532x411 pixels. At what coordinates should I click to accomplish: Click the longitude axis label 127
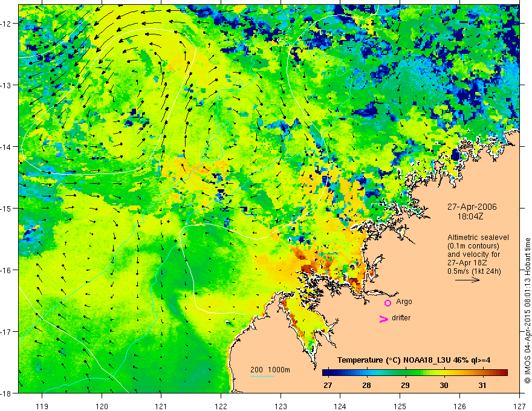(519, 406)
